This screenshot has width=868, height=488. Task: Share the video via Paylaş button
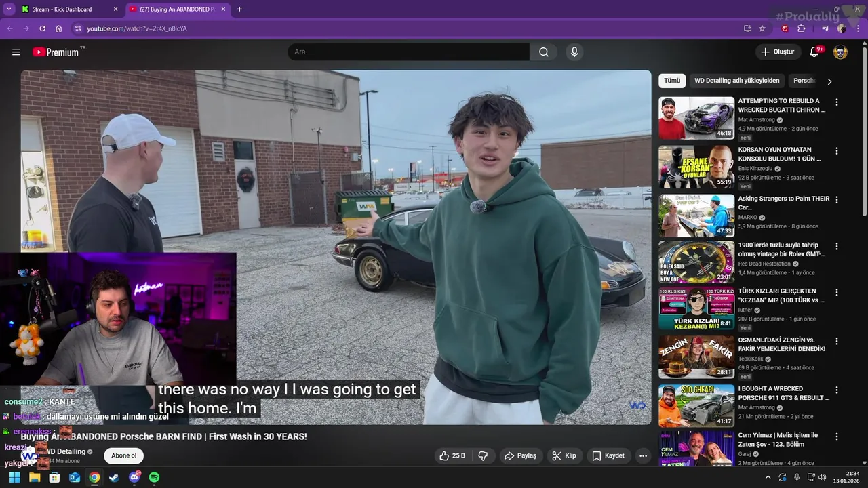point(521,455)
